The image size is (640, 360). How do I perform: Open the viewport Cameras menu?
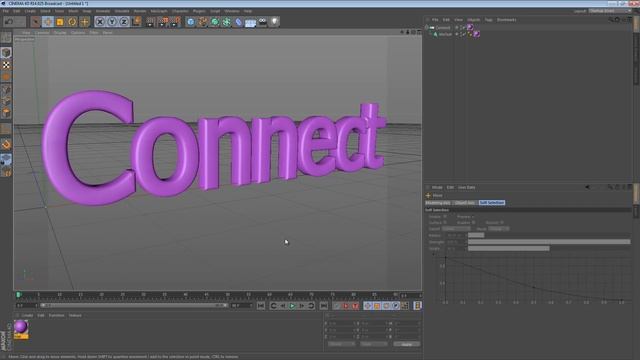(x=42, y=32)
